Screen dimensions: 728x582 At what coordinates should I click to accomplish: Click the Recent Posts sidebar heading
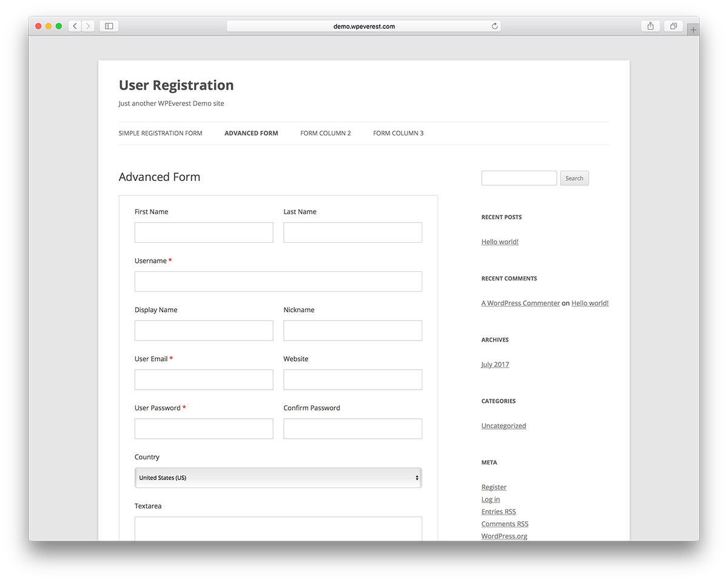coord(501,217)
